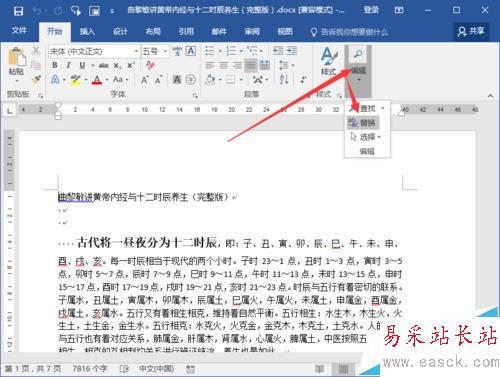
Task: Toggle Bold formatting
Action: [x=55, y=65]
